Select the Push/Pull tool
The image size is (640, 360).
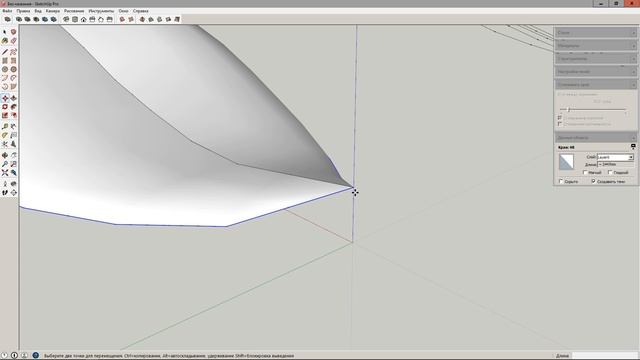(x=13, y=98)
